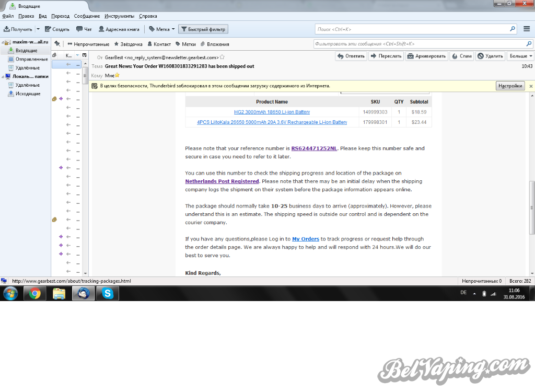Show hidden tray icons arrow
Viewport: 535px width, 392px height.
point(474,293)
